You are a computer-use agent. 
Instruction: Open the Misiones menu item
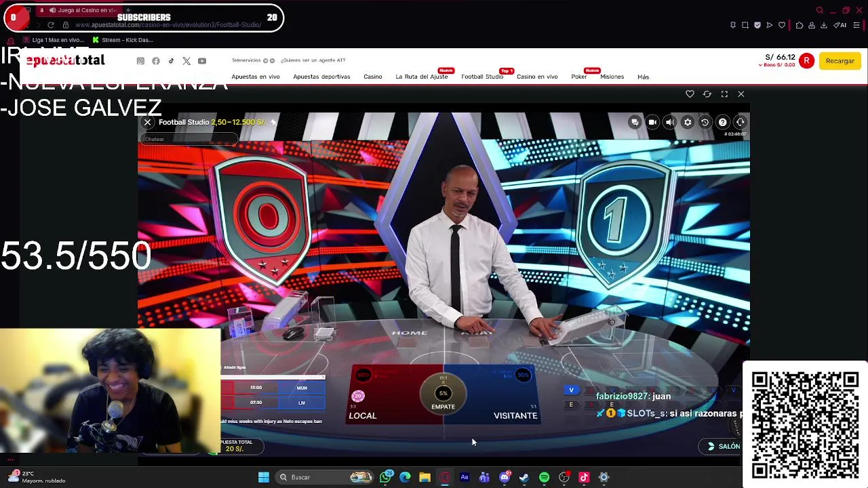click(612, 77)
